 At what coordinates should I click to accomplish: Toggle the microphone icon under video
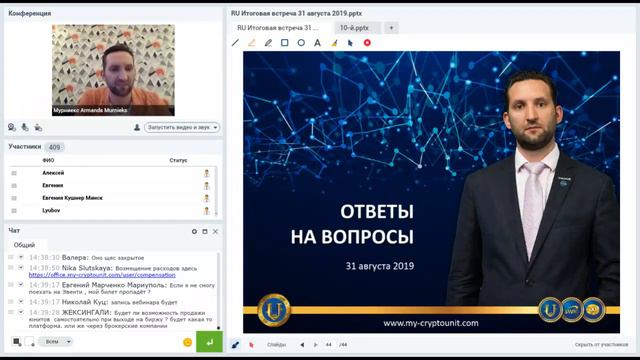(25, 127)
